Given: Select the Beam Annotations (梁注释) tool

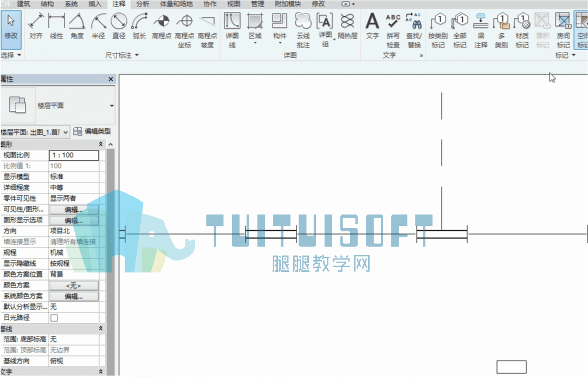Looking at the screenshot, I should 481,31.
